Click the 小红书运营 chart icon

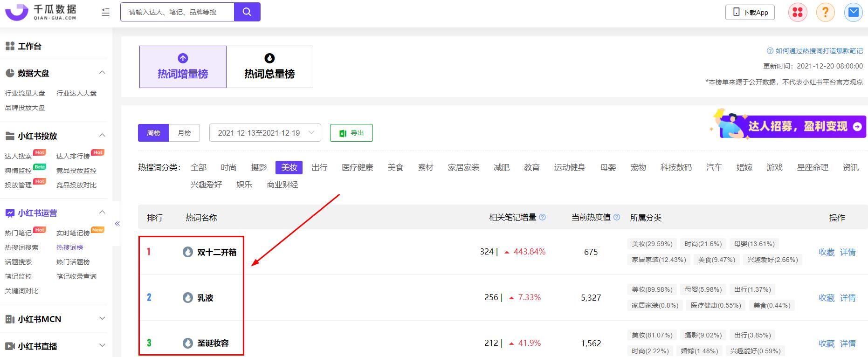click(10, 213)
